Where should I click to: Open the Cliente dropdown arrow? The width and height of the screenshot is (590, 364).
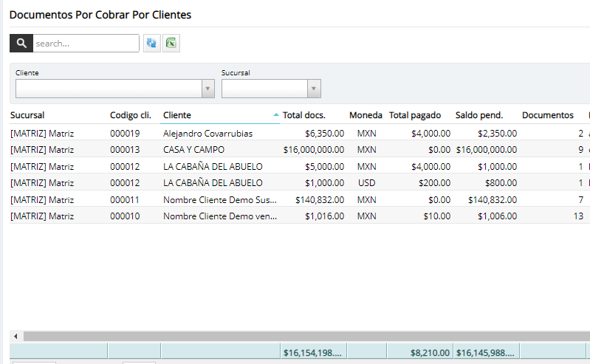[208, 89]
